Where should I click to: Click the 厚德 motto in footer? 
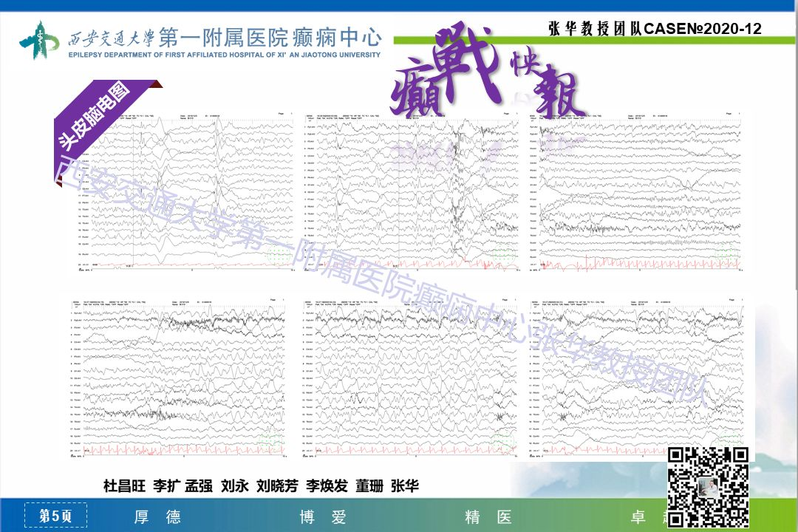(157, 516)
